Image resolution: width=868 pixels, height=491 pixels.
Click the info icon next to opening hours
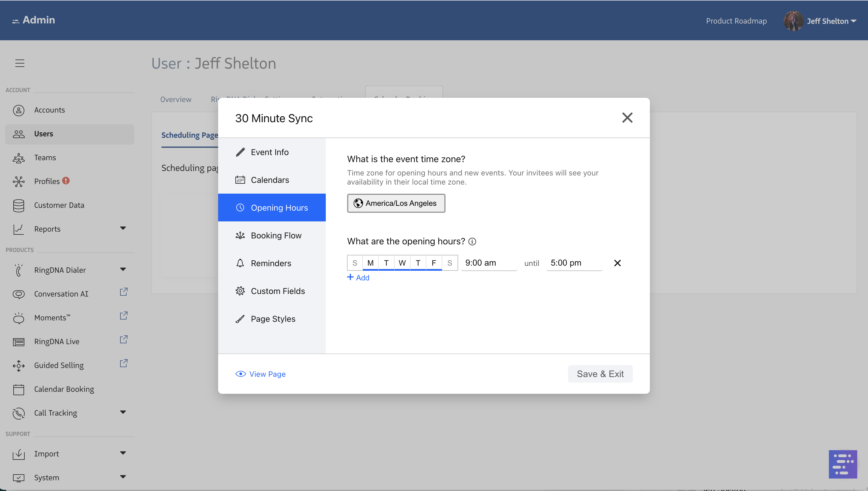tap(472, 242)
